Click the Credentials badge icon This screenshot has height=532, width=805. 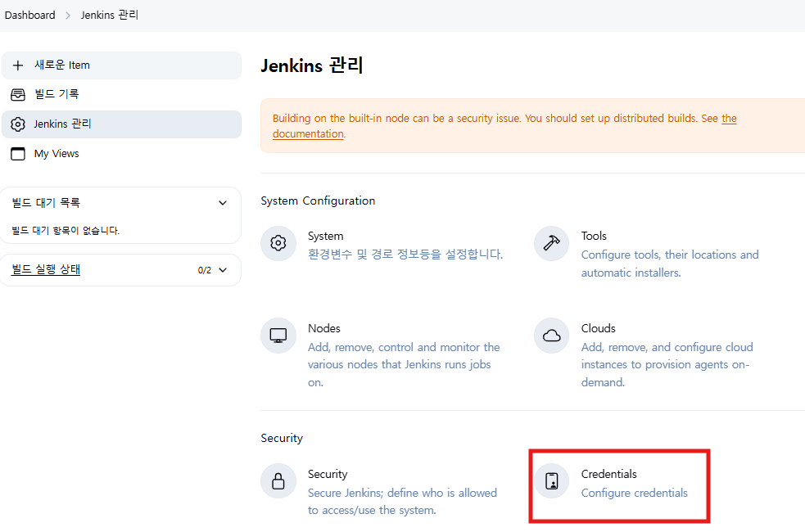point(551,481)
